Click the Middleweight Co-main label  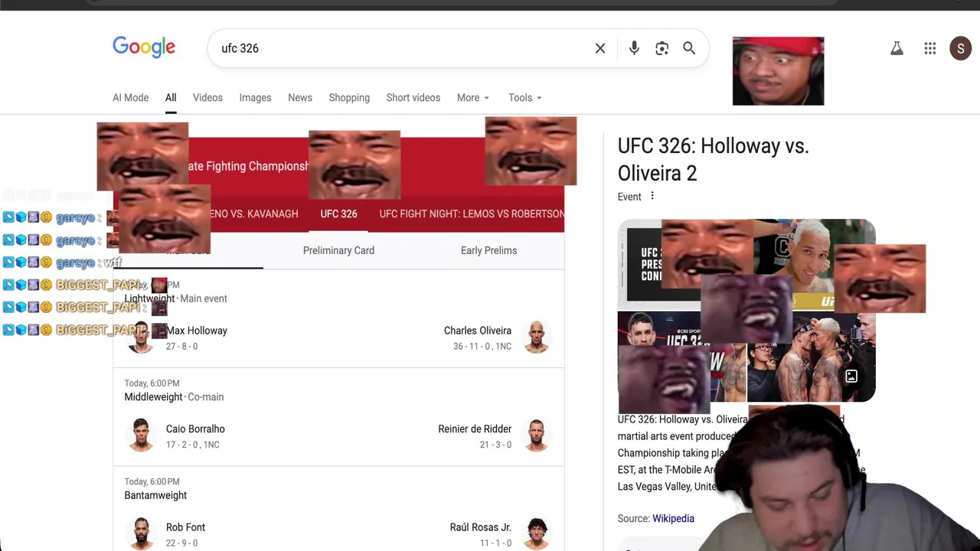(x=174, y=397)
